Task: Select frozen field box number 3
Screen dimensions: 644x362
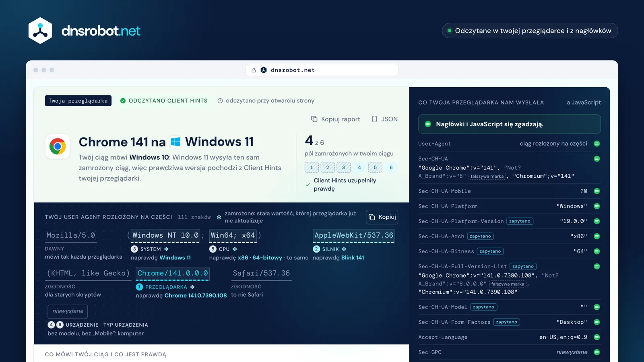Action: 343,167
